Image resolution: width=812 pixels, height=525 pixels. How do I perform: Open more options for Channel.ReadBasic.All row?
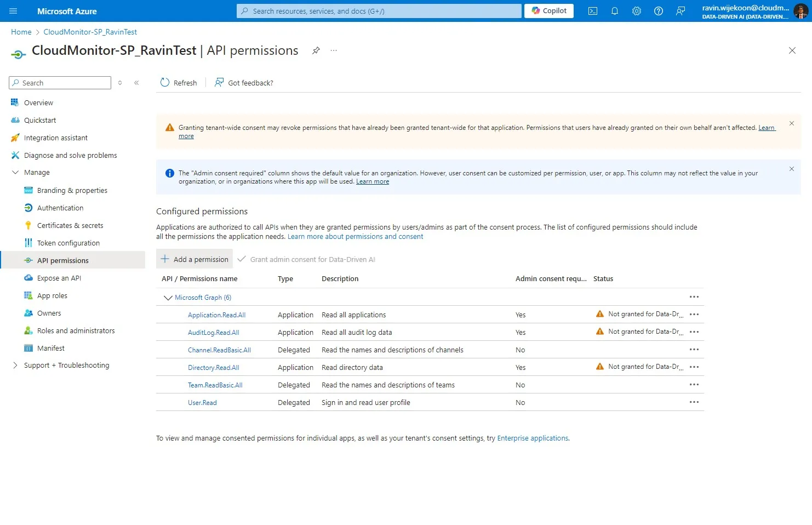pos(694,350)
